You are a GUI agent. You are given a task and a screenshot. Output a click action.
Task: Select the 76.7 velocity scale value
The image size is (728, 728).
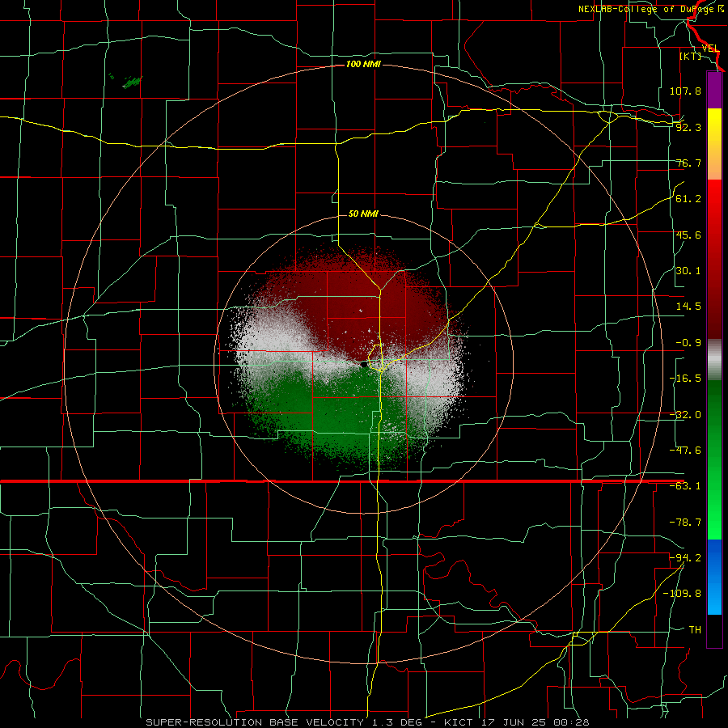click(688, 163)
